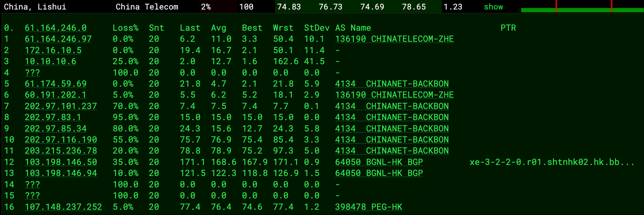Image resolution: width=644 pixels, height=215 pixels.
Task: Open AS 136190 CHINATELECOM-ZHE on hop 6
Action: [394, 95]
